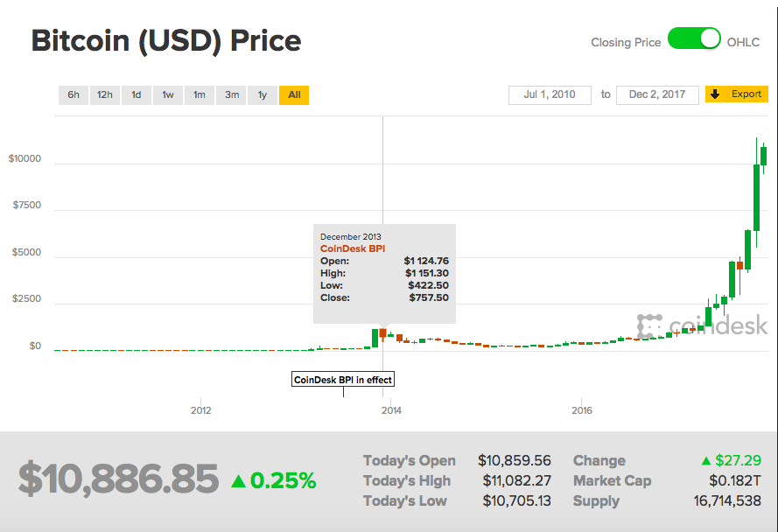The height and width of the screenshot is (532, 778).
Task: Click the download arrow icon in Export
Action: click(715, 94)
